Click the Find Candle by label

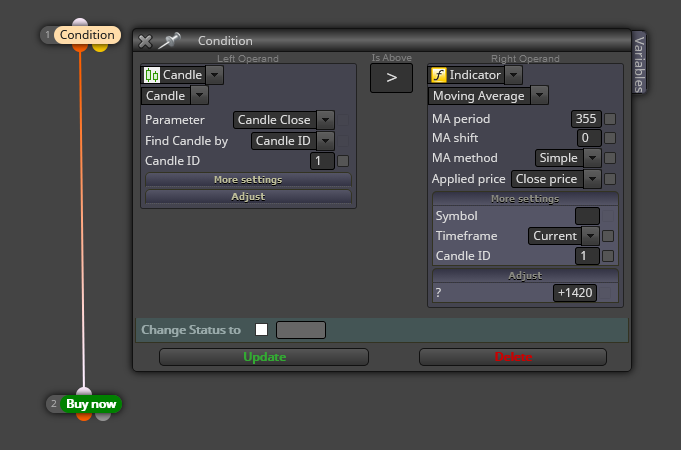click(x=186, y=141)
